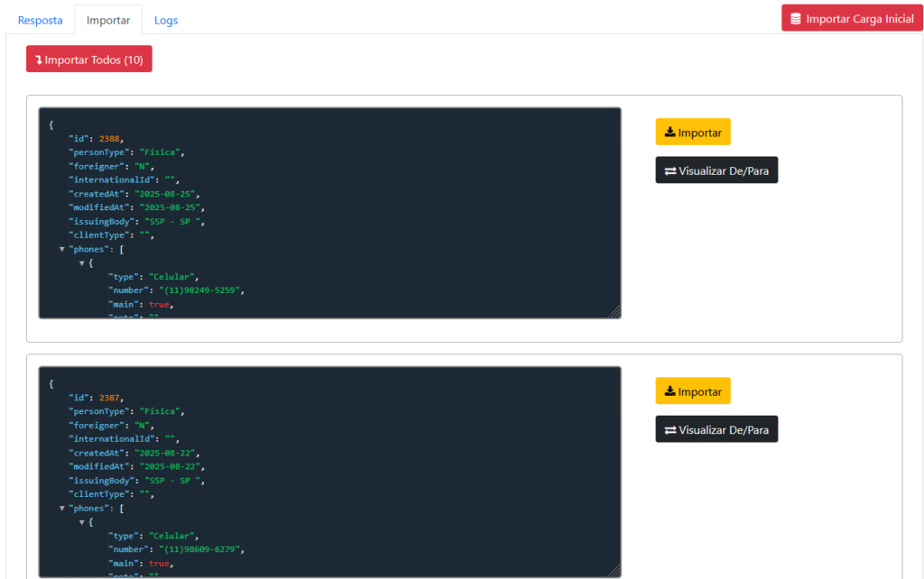Collapse first phone object in record 2387
This screenshot has width=924, height=579.
[81, 522]
